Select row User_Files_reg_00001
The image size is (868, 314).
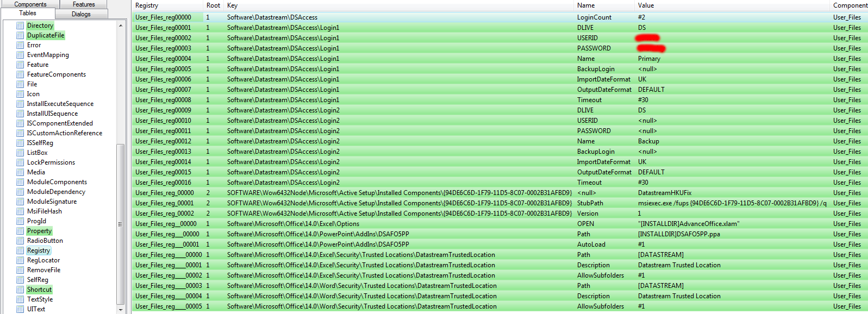(499, 203)
